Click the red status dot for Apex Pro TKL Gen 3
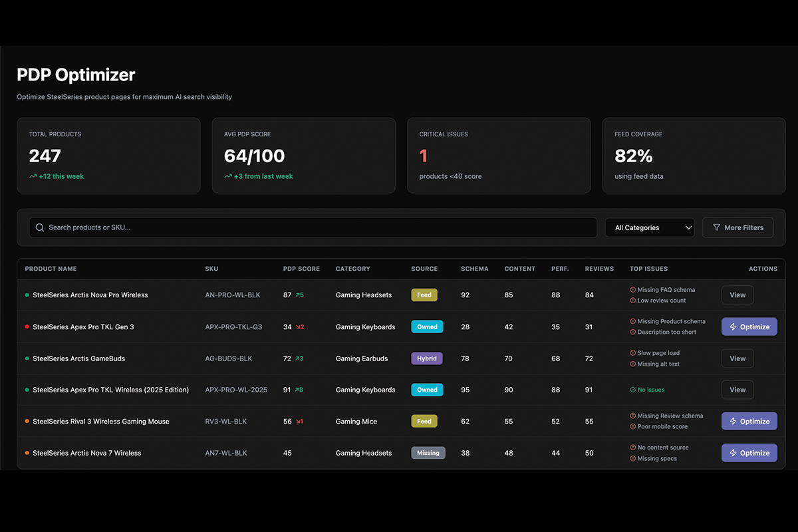The height and width of the screenshot is (532, 798). (27, 327)
